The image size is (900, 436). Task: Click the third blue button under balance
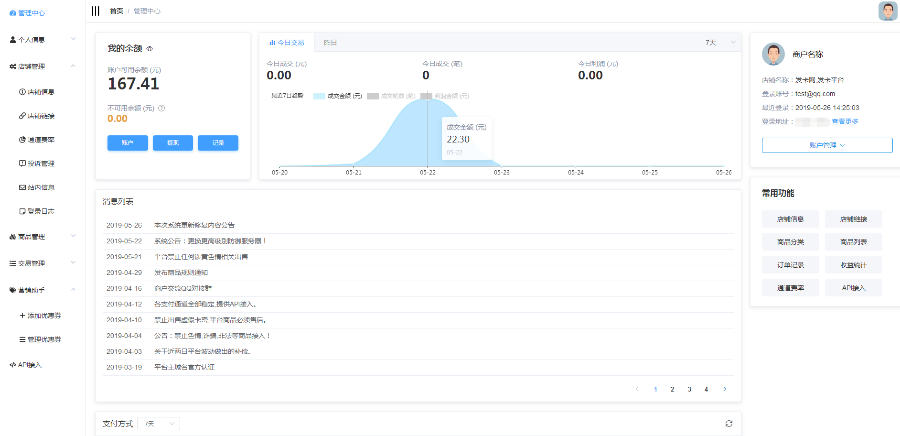tap(218, 143)
